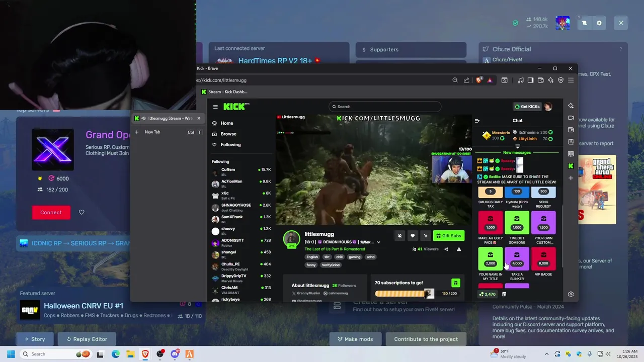Go to Kick Home
The width and height of the screenshot is (644, 362).
[223, 123]
